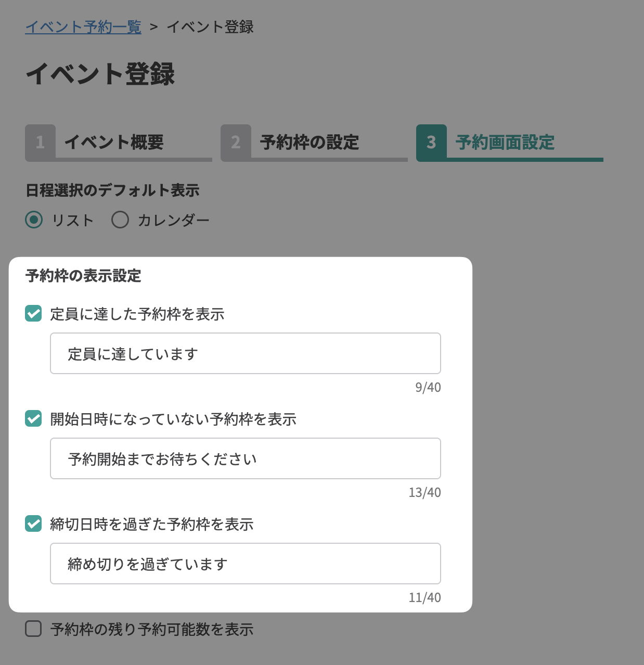Edit the 締め切りを過ぎています text field

pos(245,564)
